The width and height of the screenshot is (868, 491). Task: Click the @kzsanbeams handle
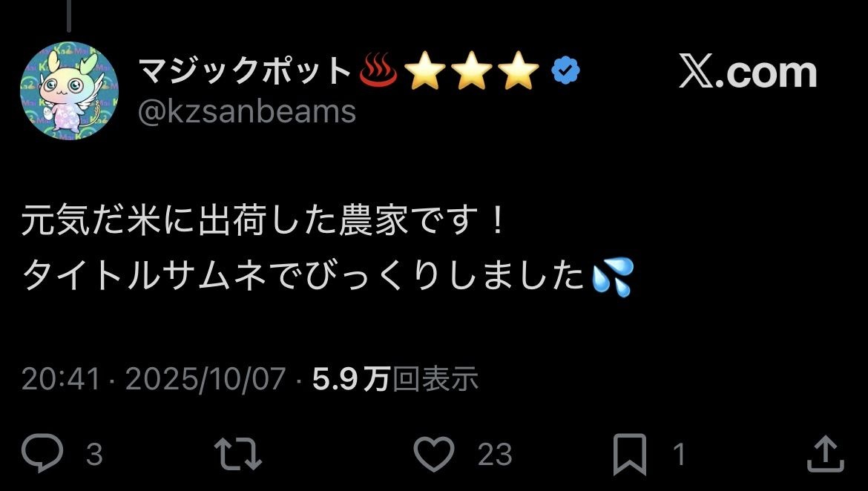tap(246, 113)
